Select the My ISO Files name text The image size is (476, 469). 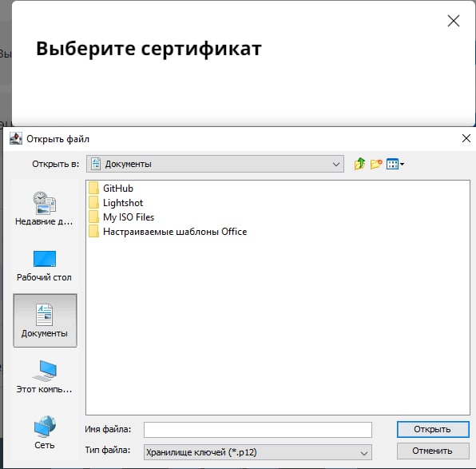(x=129, y=217)
